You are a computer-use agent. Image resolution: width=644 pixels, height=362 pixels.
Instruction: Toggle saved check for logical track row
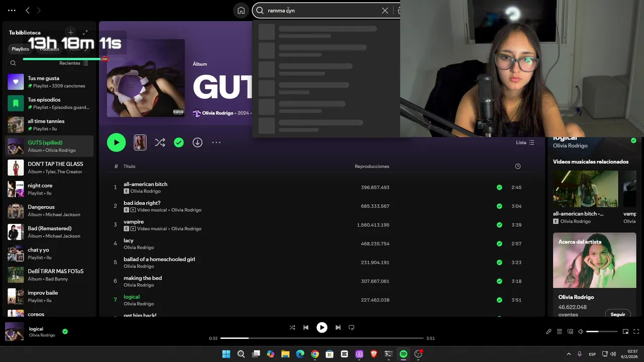pyautogui.click(x=499, y=300)
